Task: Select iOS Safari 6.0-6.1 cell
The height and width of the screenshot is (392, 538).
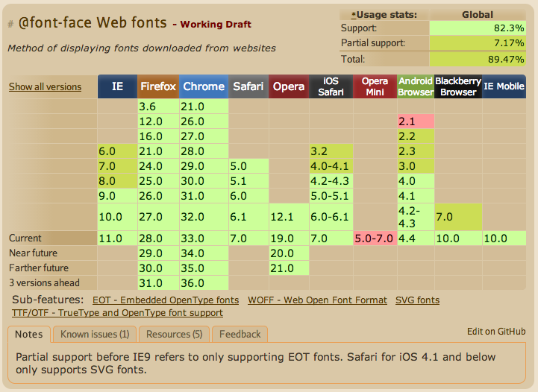Action: pos(331,217)
